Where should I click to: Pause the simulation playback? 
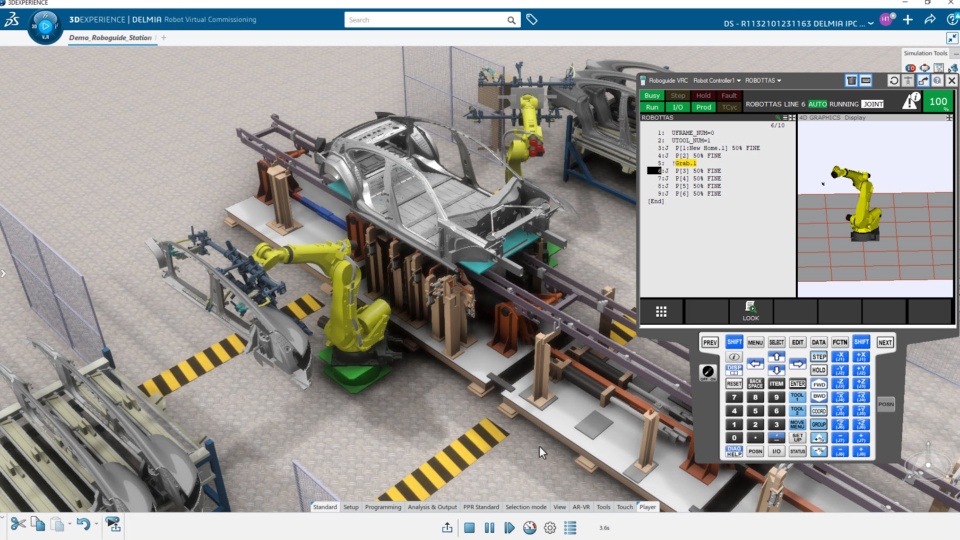coord(489,528)
